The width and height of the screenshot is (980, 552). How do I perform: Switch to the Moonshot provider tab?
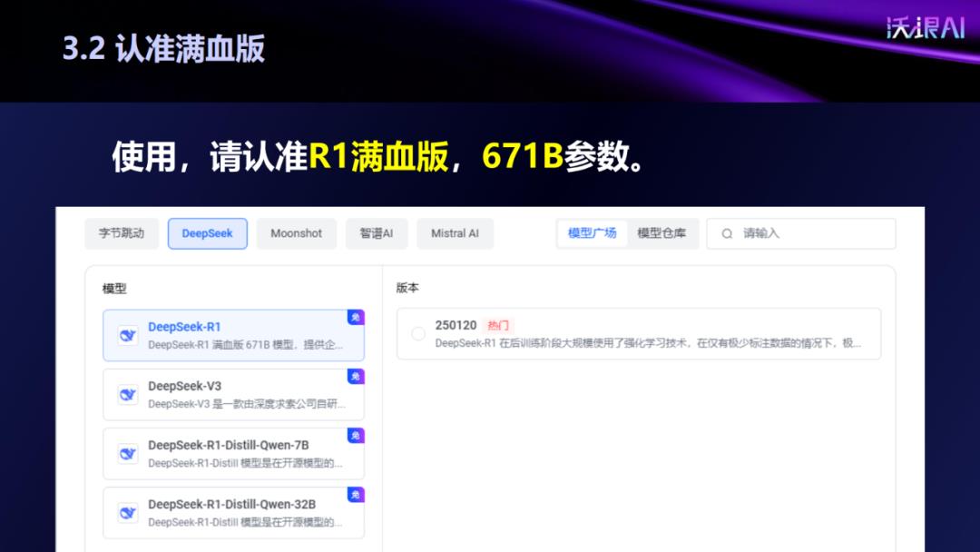pyautogui.click(x=296, y=233)
